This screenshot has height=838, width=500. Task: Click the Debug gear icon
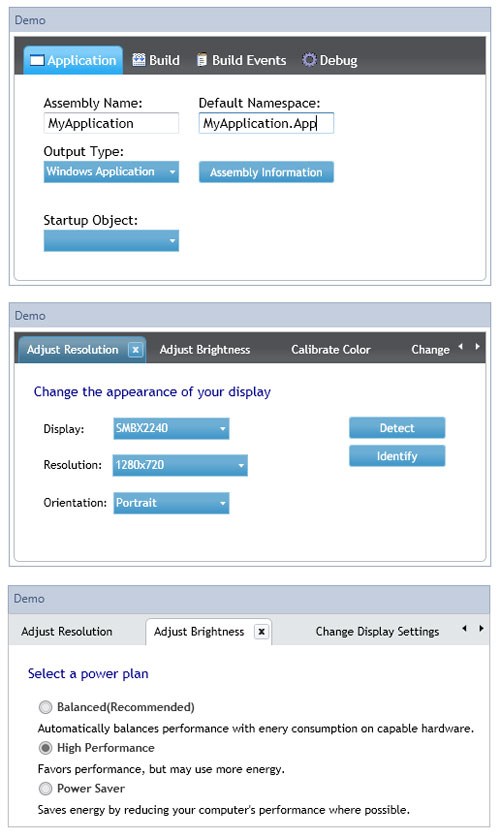click(x=309, y=59)
